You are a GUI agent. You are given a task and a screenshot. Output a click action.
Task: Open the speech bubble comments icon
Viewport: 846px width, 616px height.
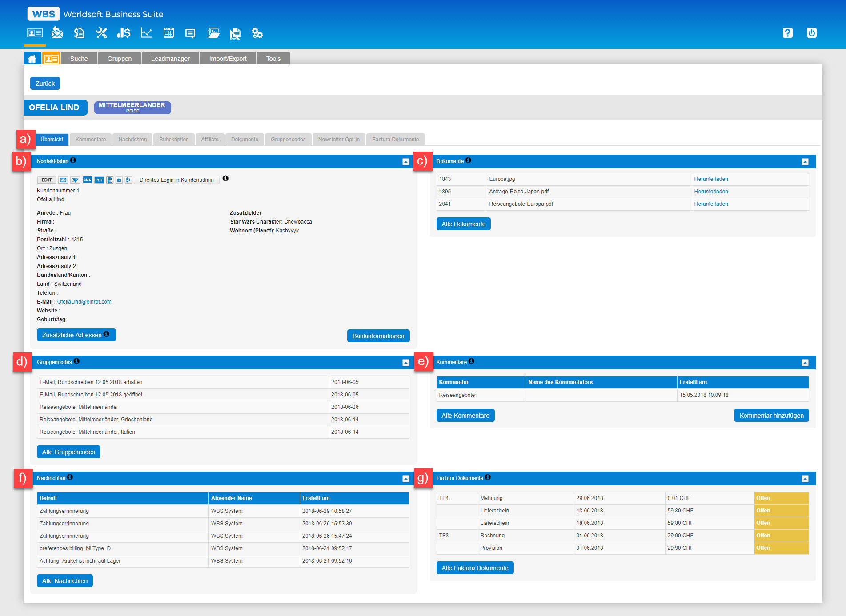(190, 33)
